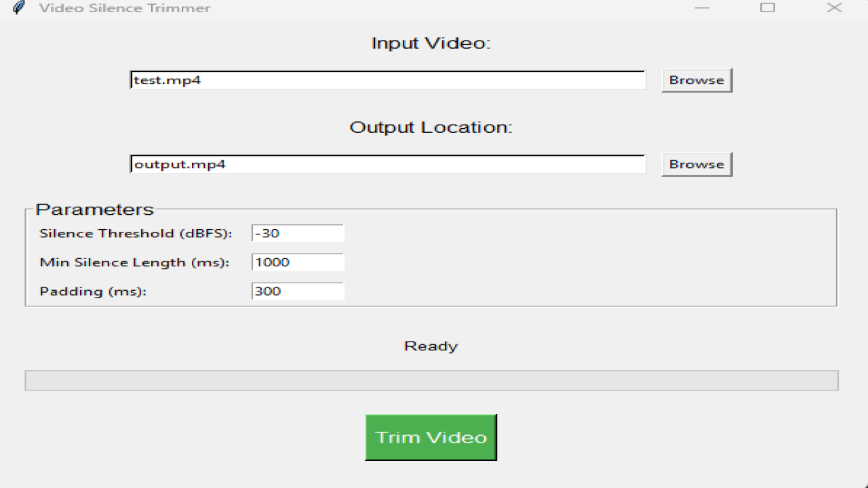This screenshot has height=488, width=868.
Task: Click the Input Video heading label
Action: point(431,42)
